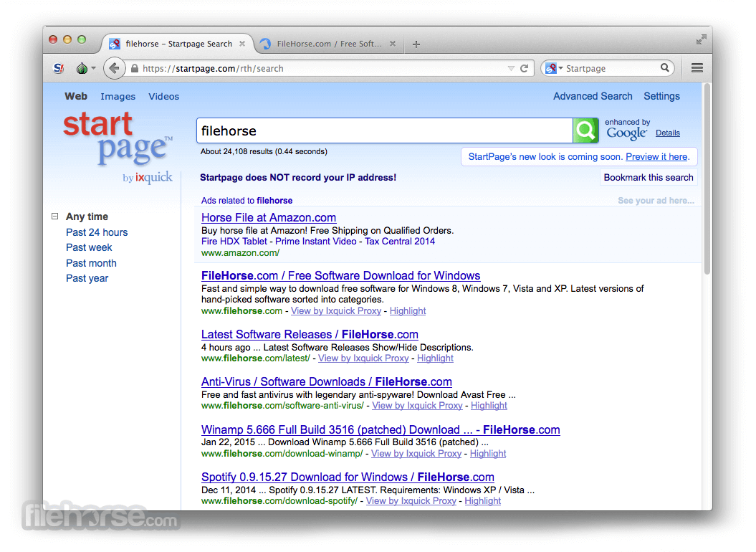
Task: Click the browser back arrow button
Action: coord(114,68)
